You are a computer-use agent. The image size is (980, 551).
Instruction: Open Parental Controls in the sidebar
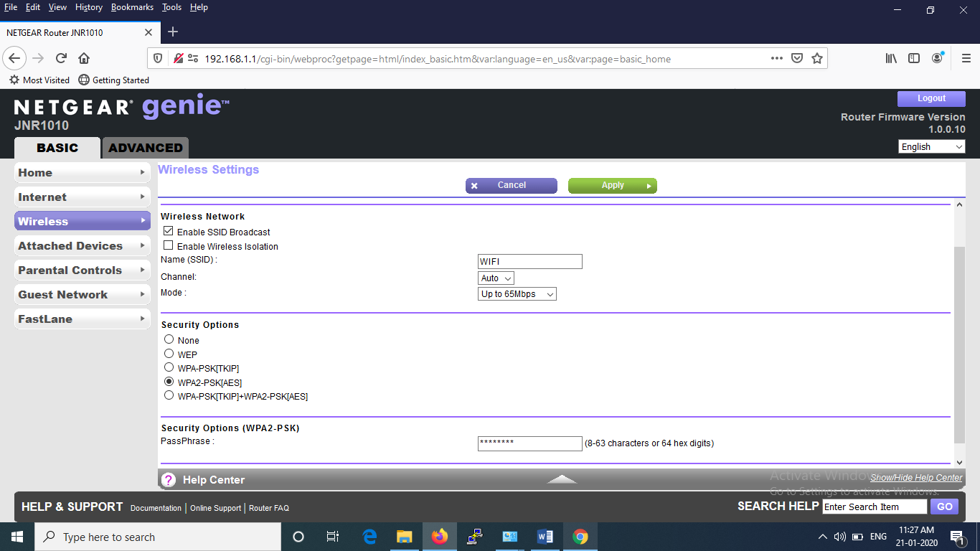click(x=83, y=270)
